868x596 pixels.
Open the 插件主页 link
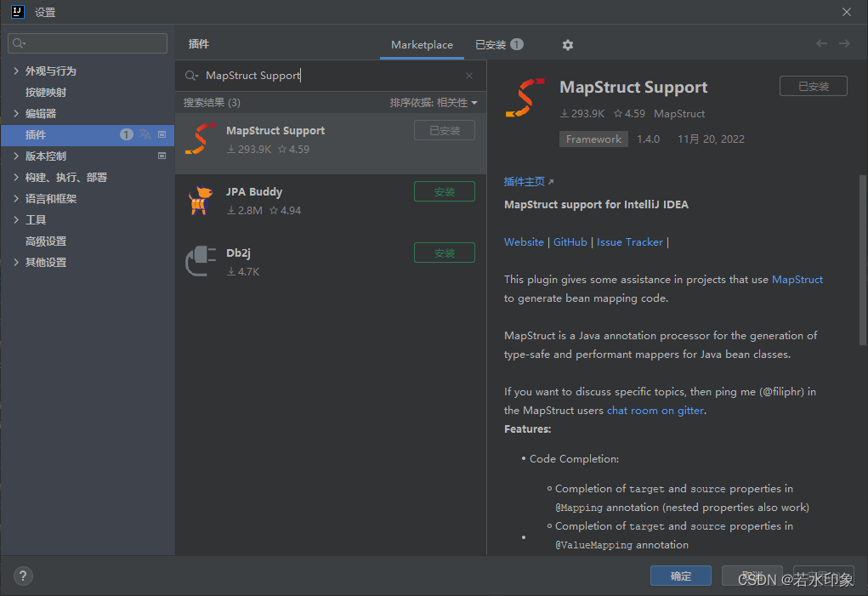coord(522,181)
